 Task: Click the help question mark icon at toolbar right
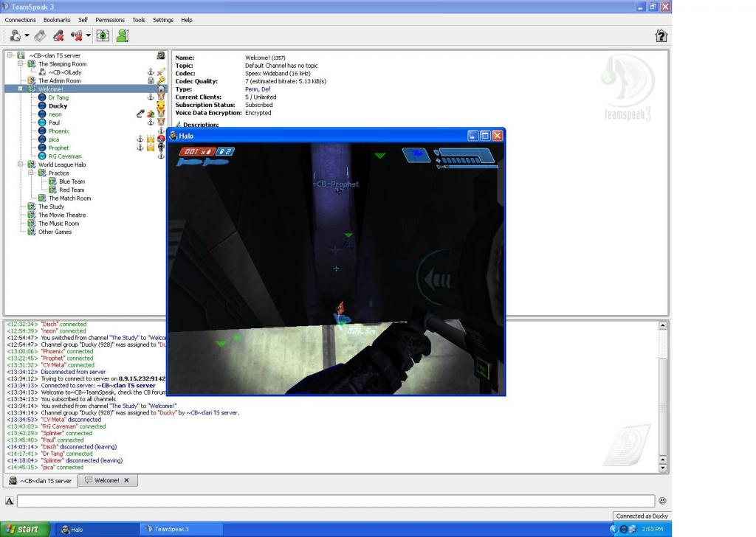pyautogui.click(x=661, y=35)
